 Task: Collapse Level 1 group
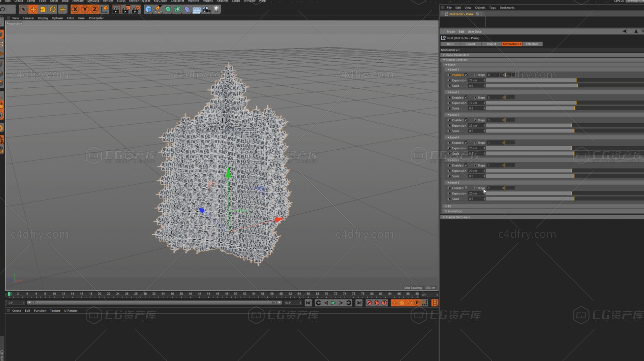[x=448, y=70]
